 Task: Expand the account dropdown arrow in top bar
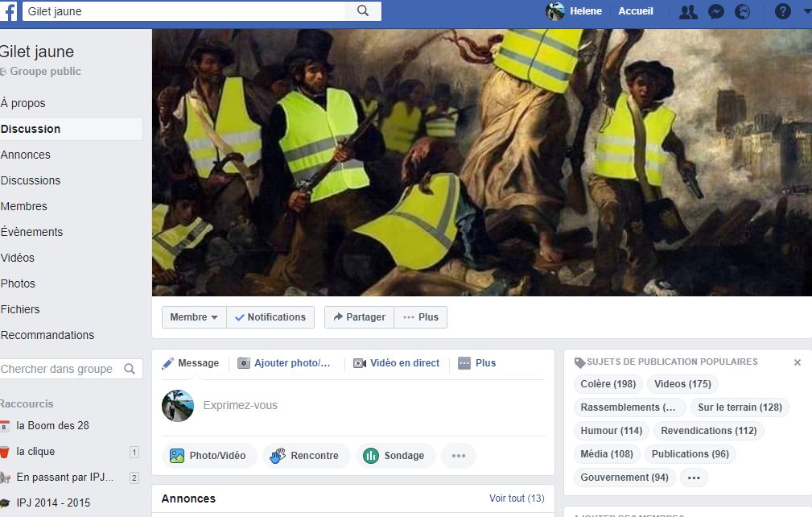(806, 12)
